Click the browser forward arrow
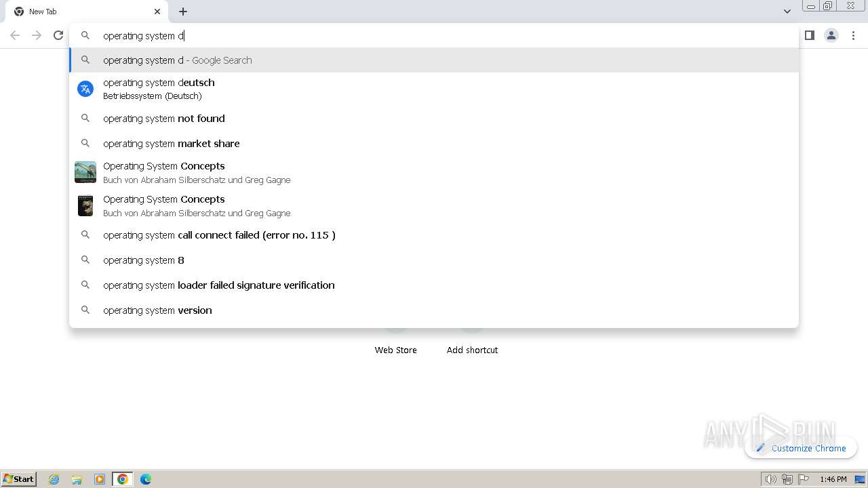 coord(37,35)
